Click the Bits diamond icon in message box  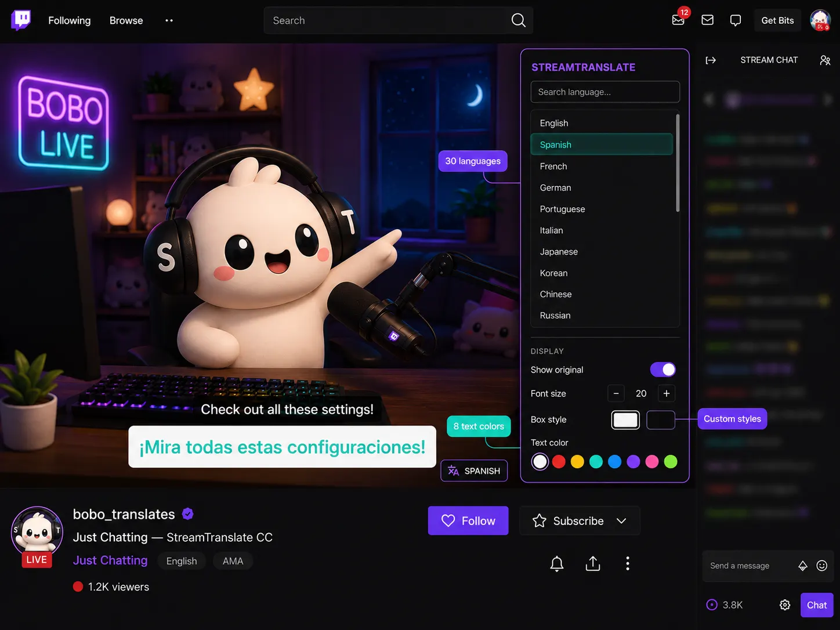(x=803, y=566)
